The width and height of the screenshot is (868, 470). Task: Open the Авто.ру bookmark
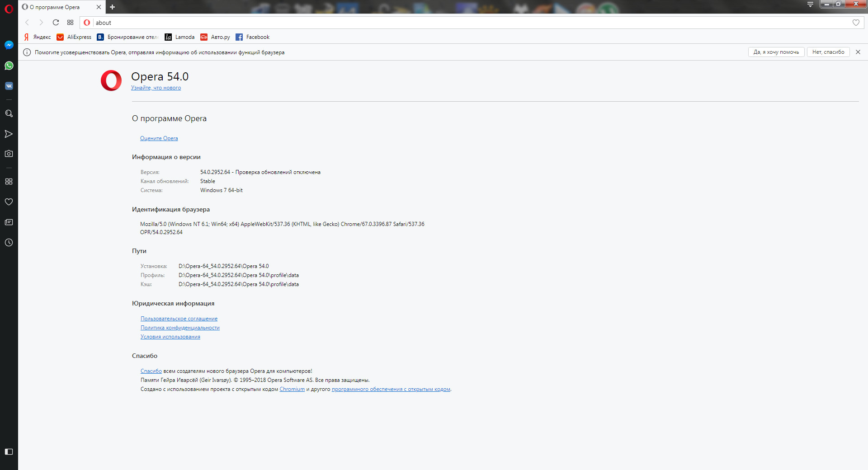[x=215, y=37]
